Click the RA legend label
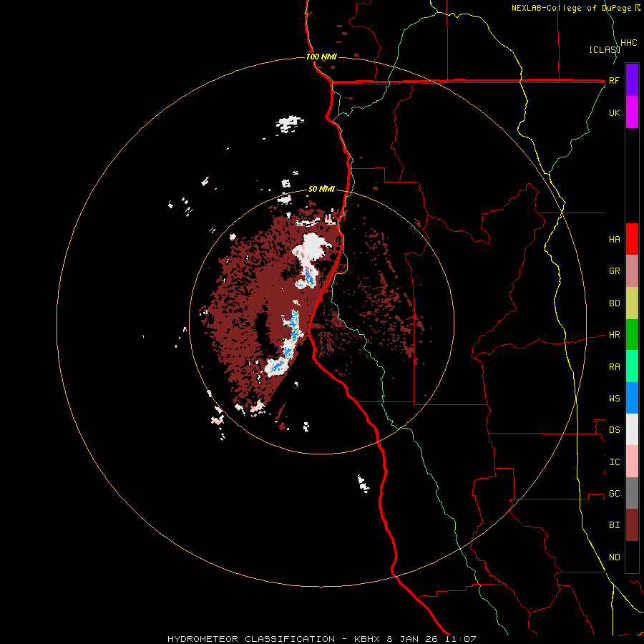The height and width of the screenshot is (644, 644). click(x=614, y=367)
